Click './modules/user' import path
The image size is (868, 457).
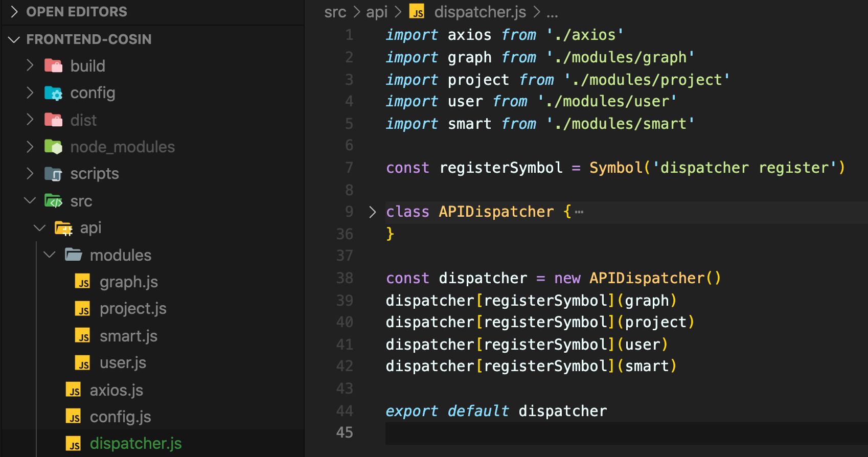point(607,101)
